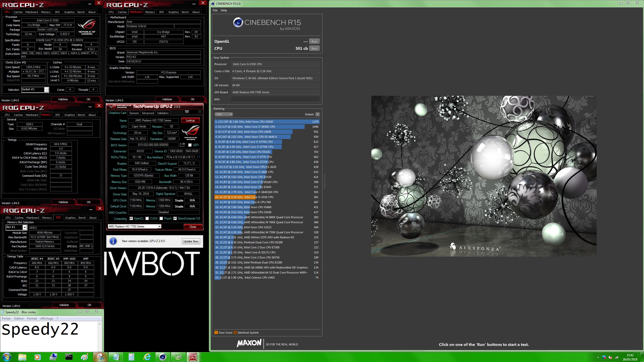This screenshot has width=644, height=362.
Task: Click the Notepad vertical scrollbar
Action: tap(100, 336)
